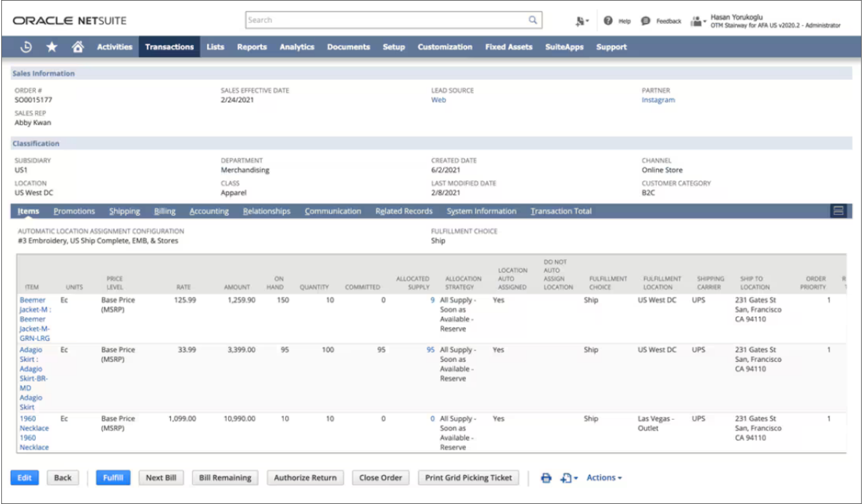The width and height of the screenshot is (863, 504).
Task: Click the Search input field
Action: 393,20
